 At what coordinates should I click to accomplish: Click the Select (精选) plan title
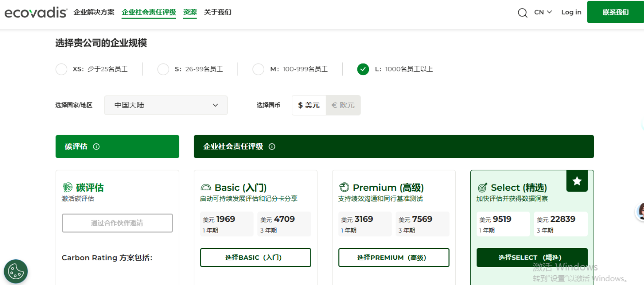(x=519, y=187)
